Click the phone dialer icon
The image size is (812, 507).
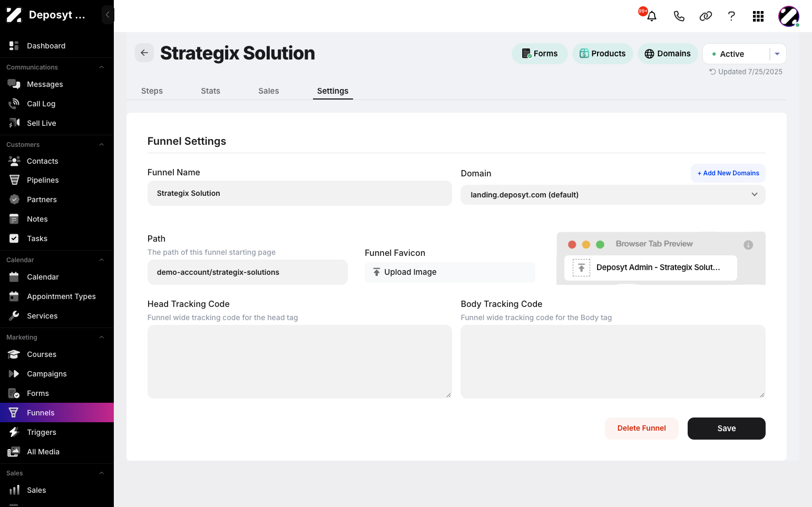coord(679,16)
